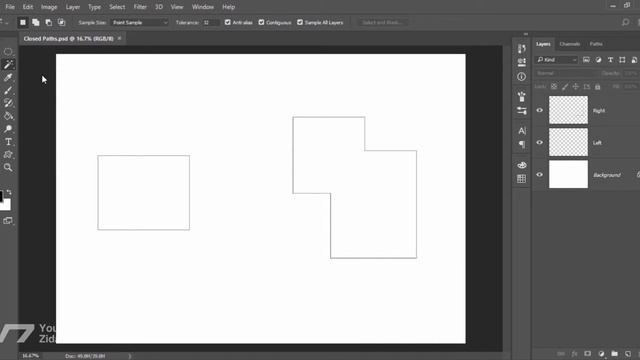Toggle lock transparent pixels
This screenshot has height=360, width=640.
(x=554, y=87)
